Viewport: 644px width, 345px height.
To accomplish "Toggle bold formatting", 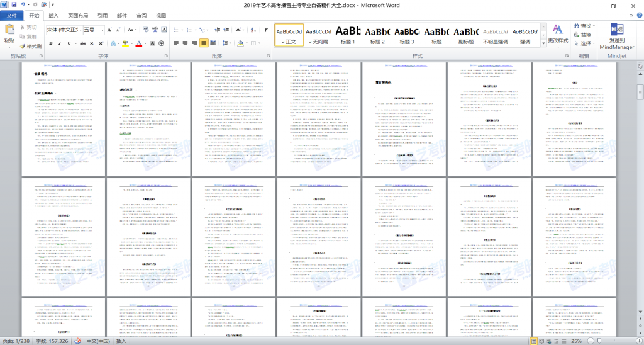I will (50, 43).
